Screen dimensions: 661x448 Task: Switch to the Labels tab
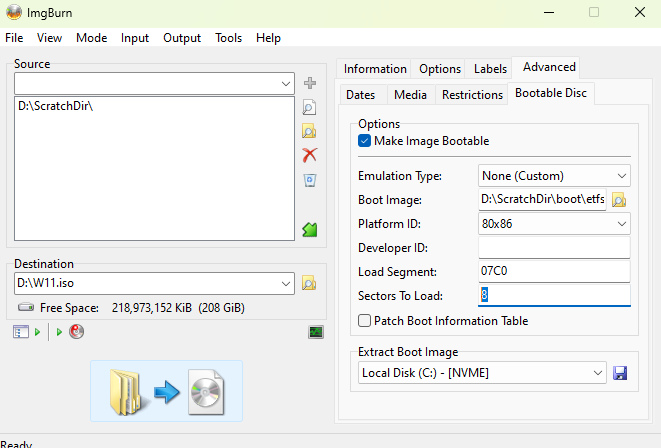pyautogui.click(x=491, y=69)
